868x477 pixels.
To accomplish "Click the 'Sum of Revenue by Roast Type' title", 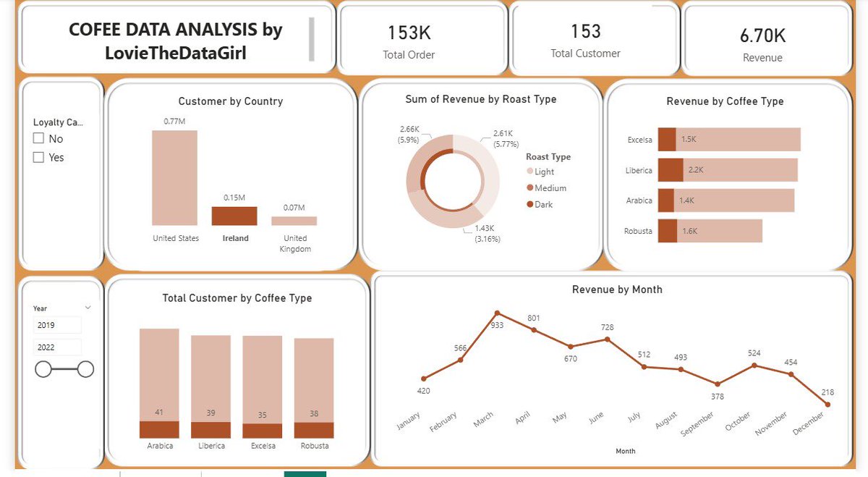I will click(480, 99).
